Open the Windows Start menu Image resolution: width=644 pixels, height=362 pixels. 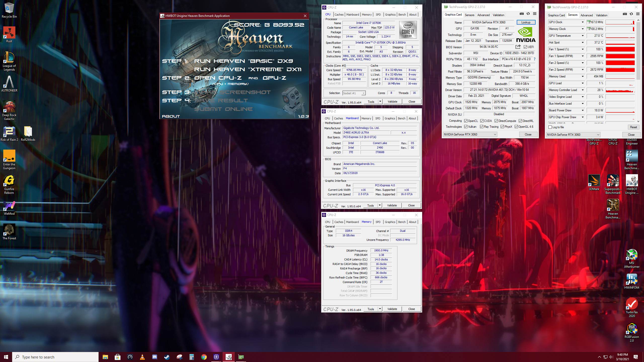point(6,357)
